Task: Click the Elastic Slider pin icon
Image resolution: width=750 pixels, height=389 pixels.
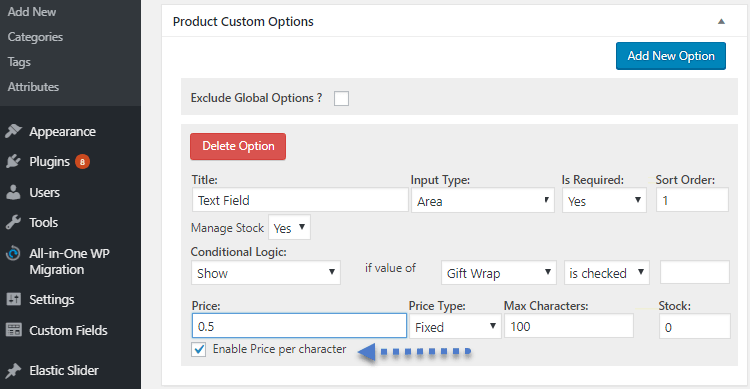Action: click(13, 370)
